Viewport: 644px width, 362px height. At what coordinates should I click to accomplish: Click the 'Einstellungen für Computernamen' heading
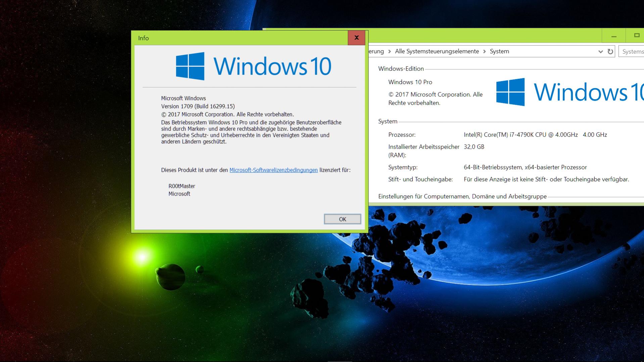(x=462, y=197)
